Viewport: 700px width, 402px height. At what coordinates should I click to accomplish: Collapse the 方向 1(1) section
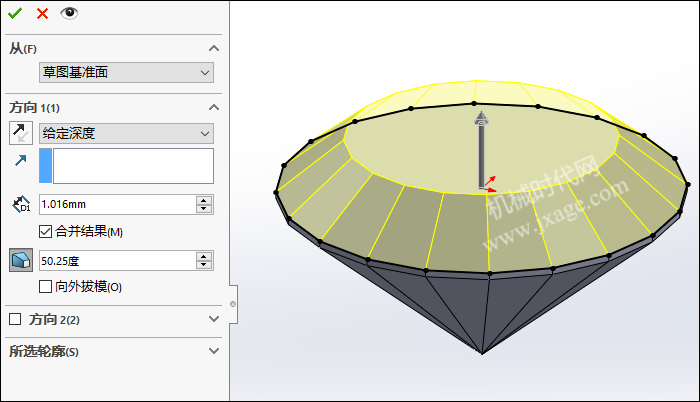[x=214, y=107]
